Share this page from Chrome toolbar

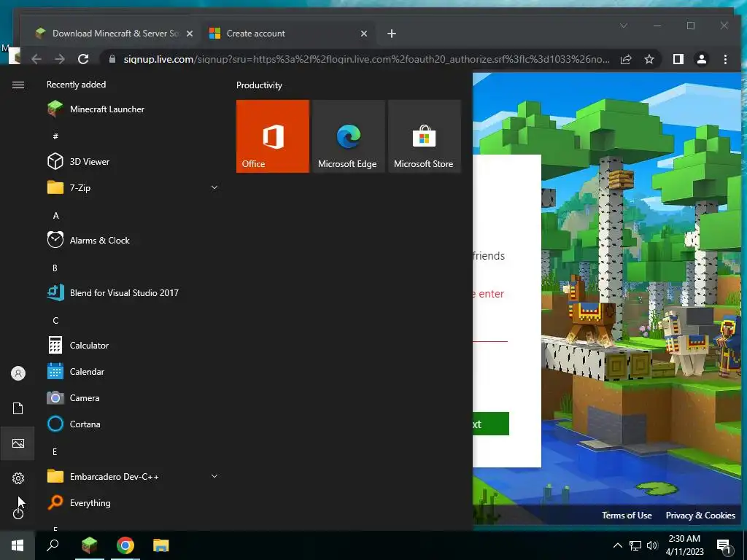click(626, 59)
